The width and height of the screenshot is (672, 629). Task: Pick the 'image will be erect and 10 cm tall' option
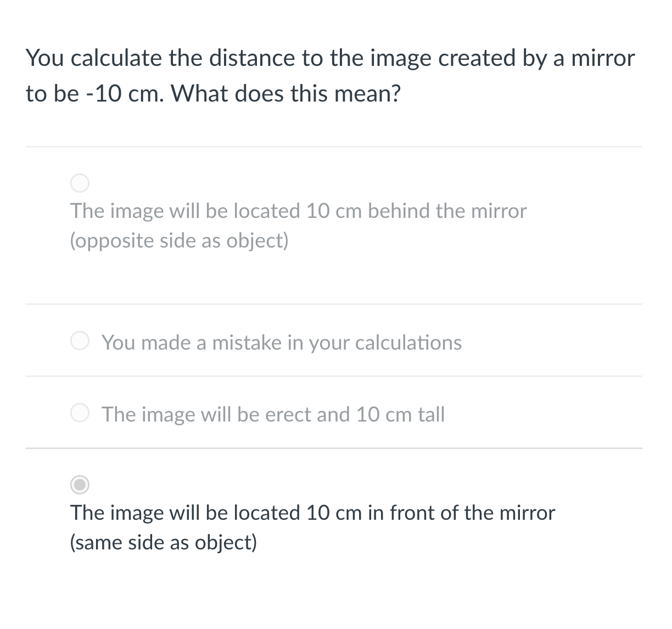pyautogui.click(x=273, y=414)
